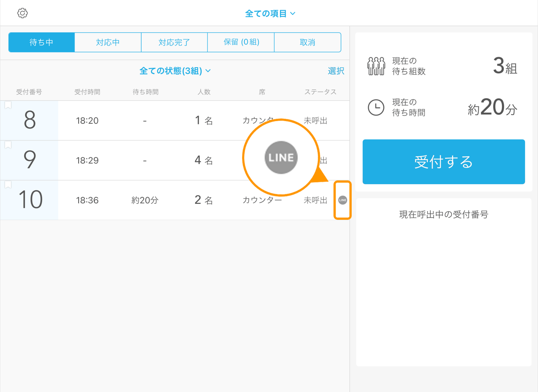The height and width of the screenshot is (392, 538).
Task: Click the 3組 waiting groups count
Action: 505,66
